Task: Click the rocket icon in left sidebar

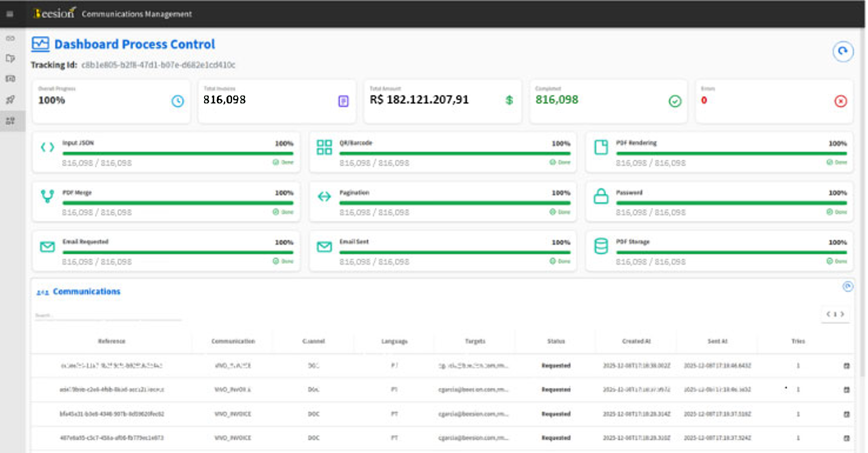Action: click(10, 100)
